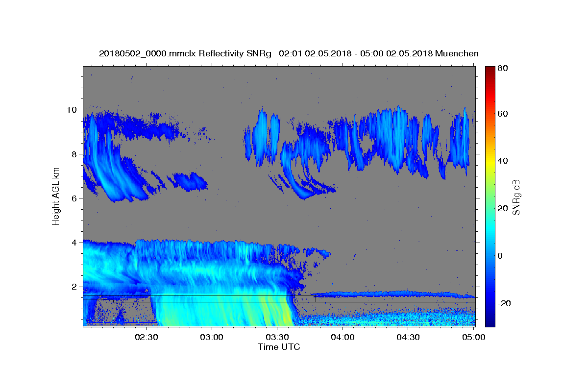Viewport: 588px width, 392px height.
Task: Click the height axis label '2'
Action: pyautogui.click(x=74, y=287)
